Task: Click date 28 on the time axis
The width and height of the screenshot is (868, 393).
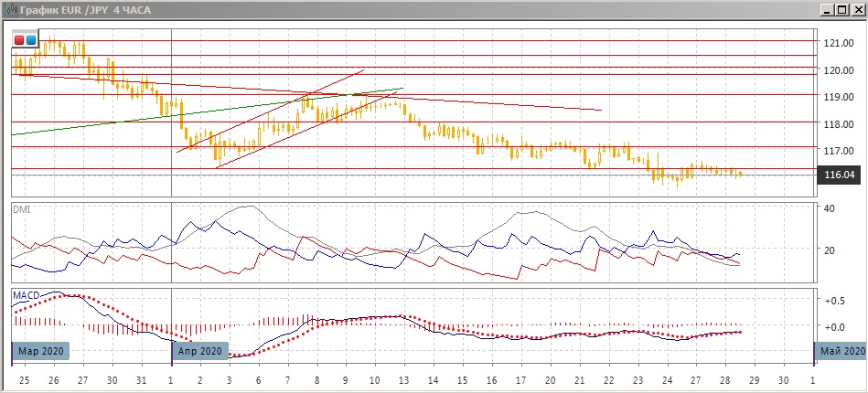Action: (724, 378)
